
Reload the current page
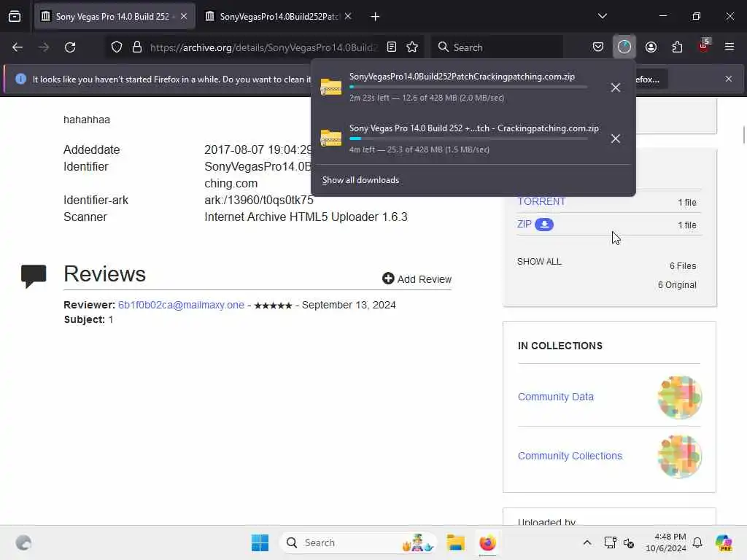pyautogui.click(x=70, y=47)
